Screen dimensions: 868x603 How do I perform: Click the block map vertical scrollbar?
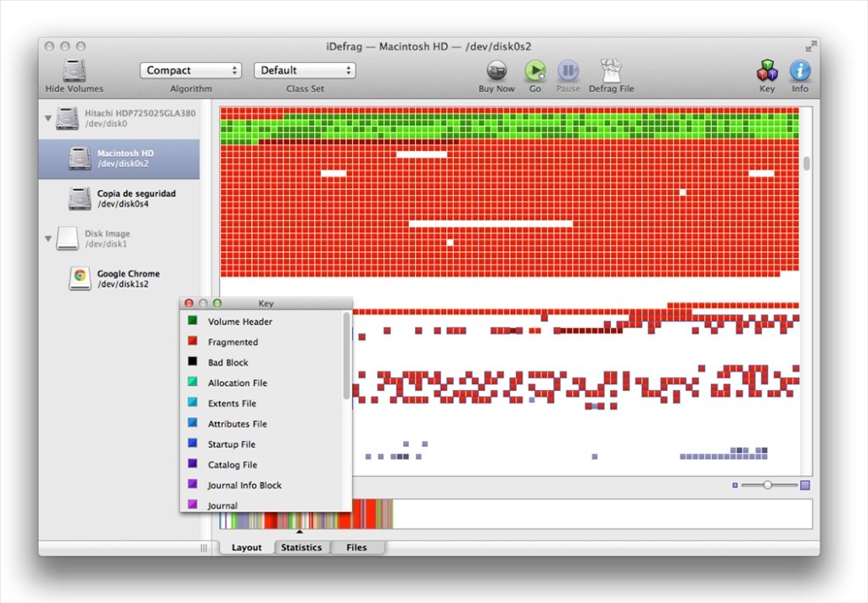[x=807, y=164]
